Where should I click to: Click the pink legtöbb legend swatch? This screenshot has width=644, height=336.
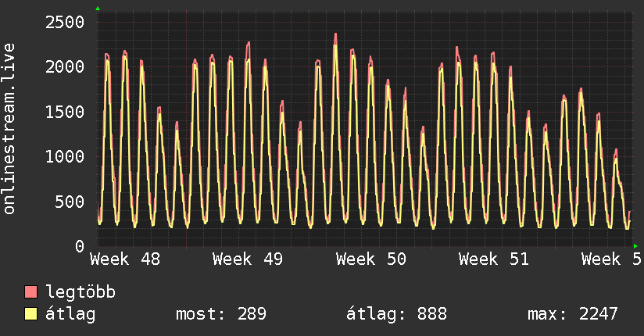click(30, 291)
